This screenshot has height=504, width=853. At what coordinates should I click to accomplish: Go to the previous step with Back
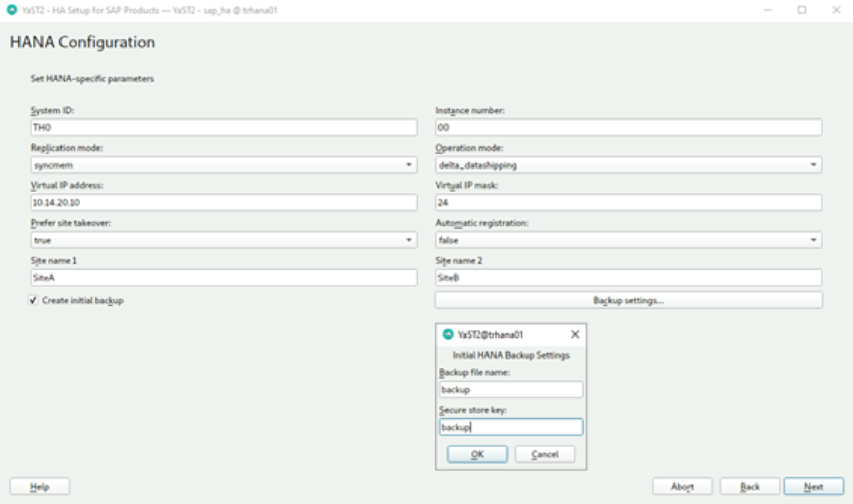(x=749, y=487)
